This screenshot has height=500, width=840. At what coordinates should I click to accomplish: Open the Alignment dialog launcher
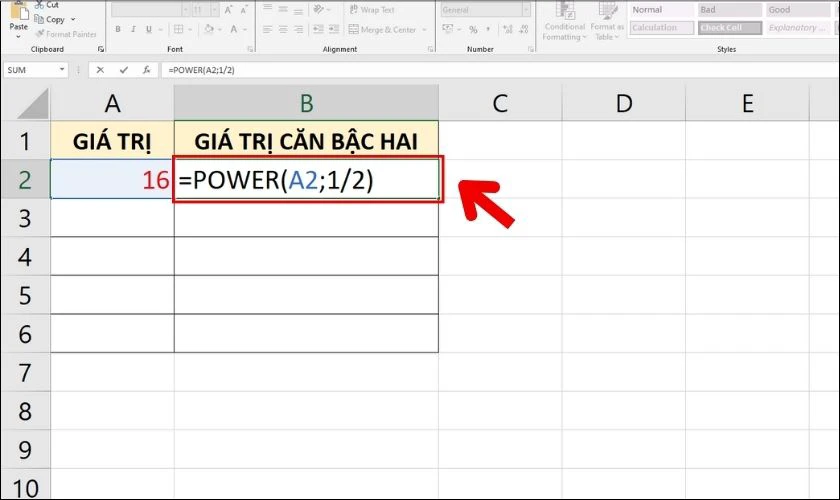pyautogui.click(x=431, y=49)
